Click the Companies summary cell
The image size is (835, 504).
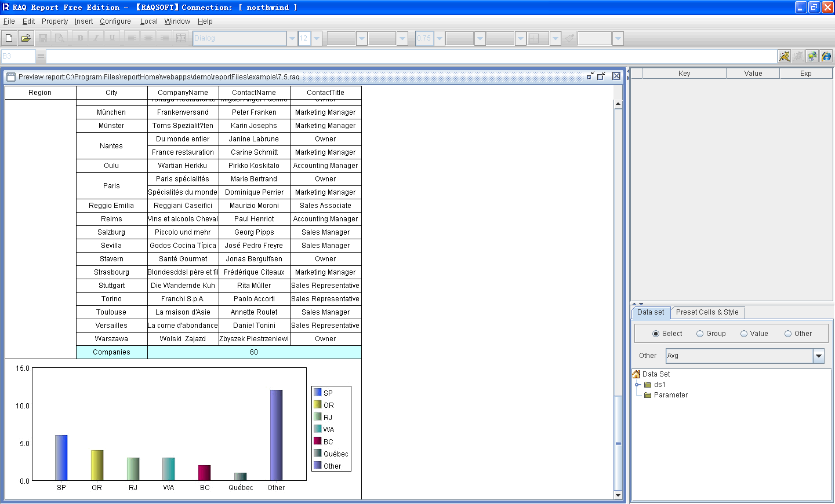click(x=112, y=352)
